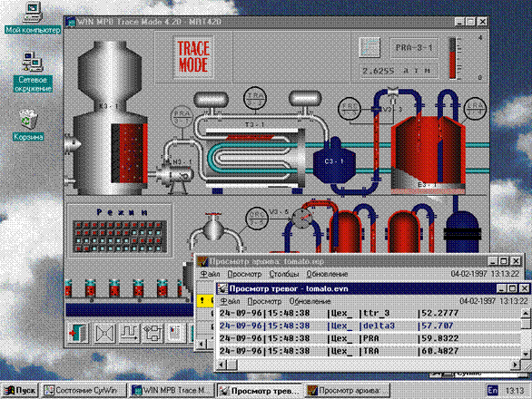Open the Network Neighborhood desktop icon
Image resolution: width=532 pixels, height=399 pixels.
click(33, 72)
